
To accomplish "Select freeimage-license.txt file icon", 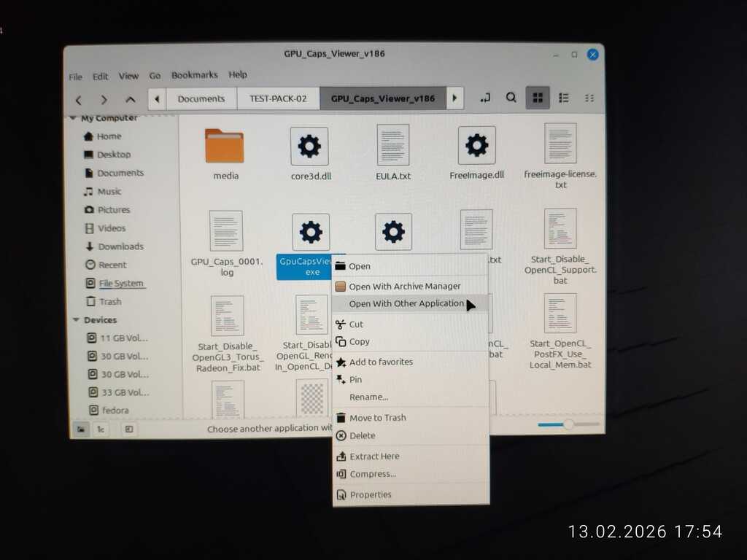I will click(x=560, y=143).
